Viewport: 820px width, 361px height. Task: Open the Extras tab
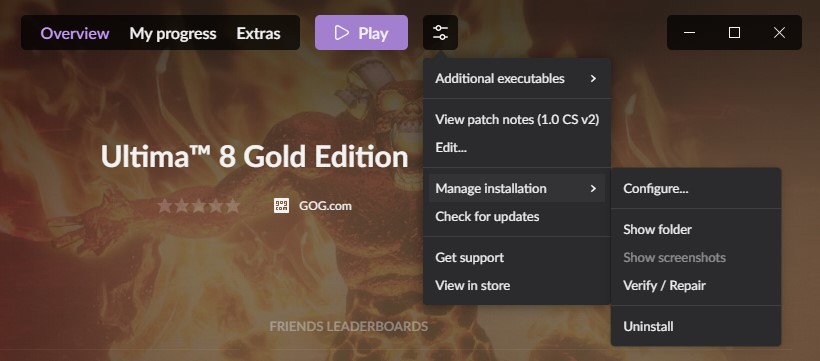click(258, 33)
